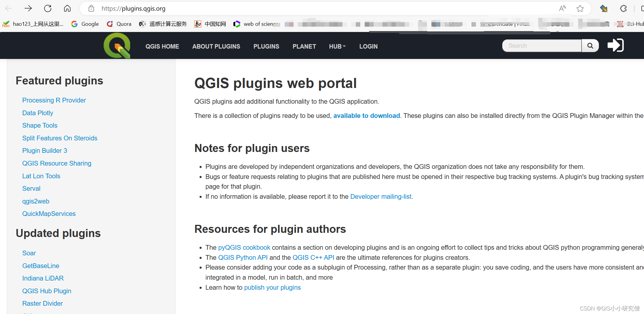The image size is (644, 314).
Task: Open ABOUT PLUGINS menu item
Action: pyautogui.click(x=216, y=47)
